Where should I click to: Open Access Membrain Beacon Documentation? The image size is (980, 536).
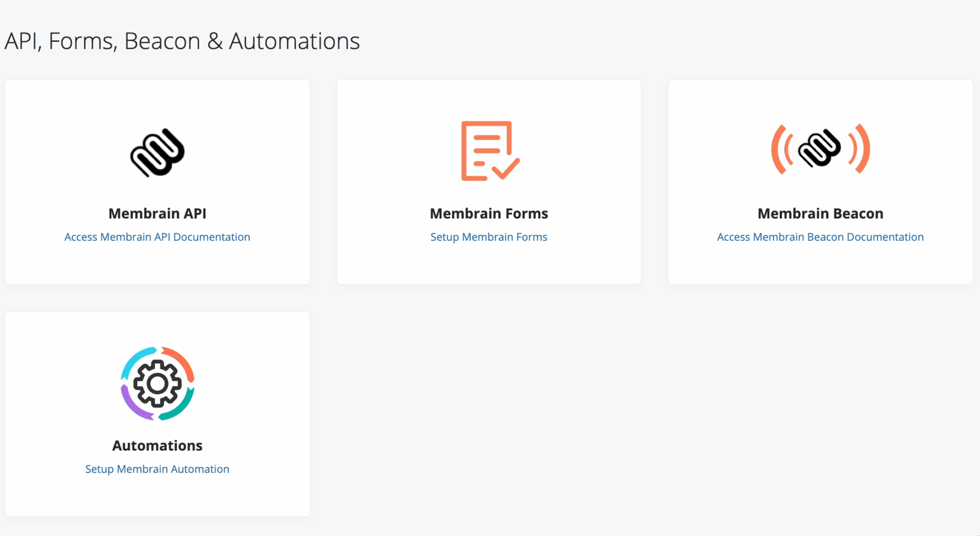tap(820, 237)
